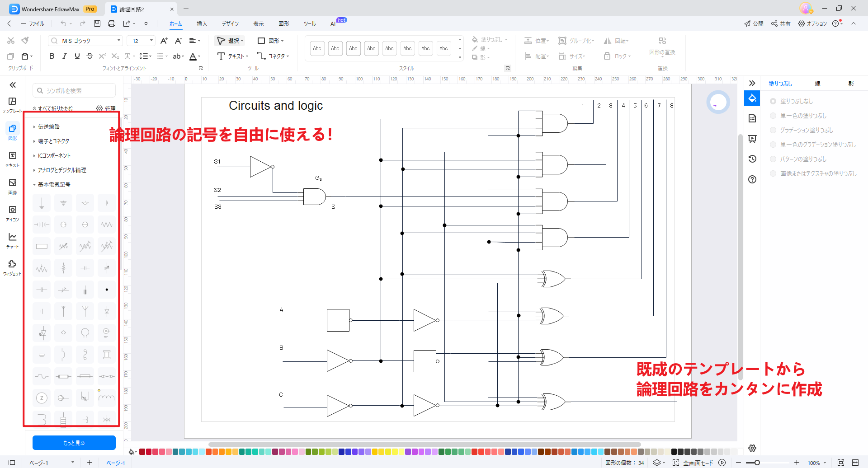Click 管理 in the symbol panel

[106, 108]
